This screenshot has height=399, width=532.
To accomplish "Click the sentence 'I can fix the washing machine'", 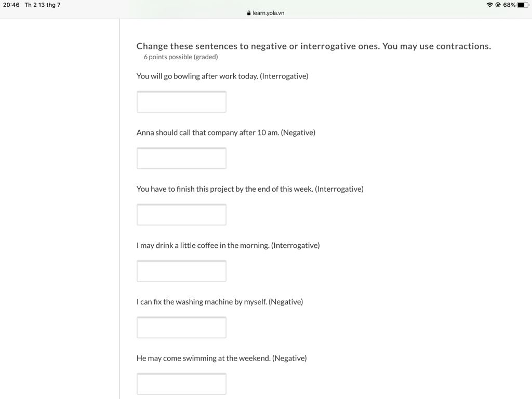I will (x=202, y=302).
